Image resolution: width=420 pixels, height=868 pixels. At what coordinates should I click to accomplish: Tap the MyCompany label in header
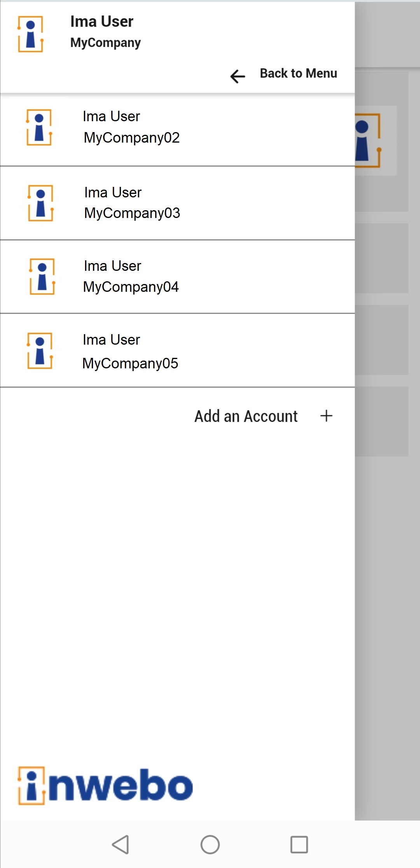pos(105,43)
